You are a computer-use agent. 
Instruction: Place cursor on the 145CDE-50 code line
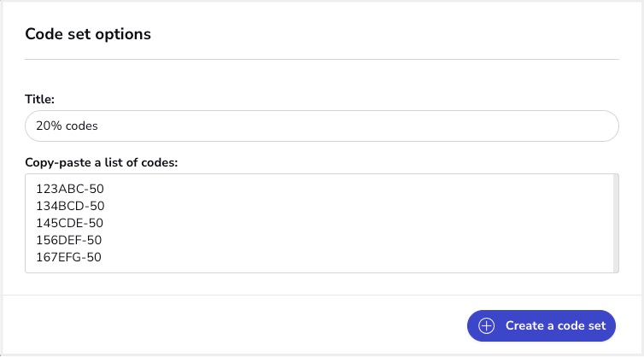pyautogui.click(x=69, y=223)
